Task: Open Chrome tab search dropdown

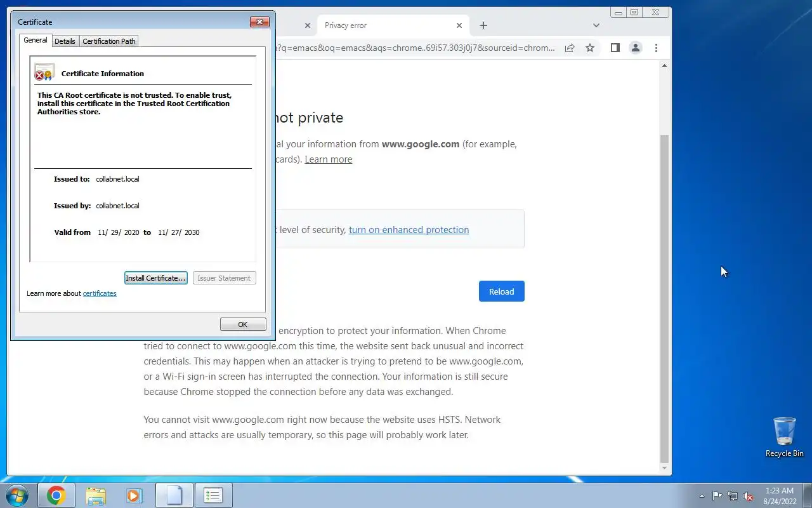Action: (596, 25)
